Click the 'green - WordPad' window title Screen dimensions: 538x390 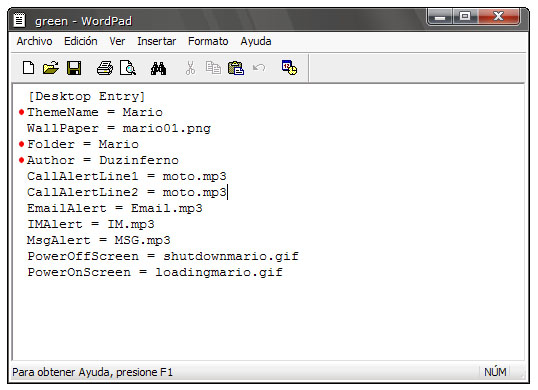coord(83,21)
